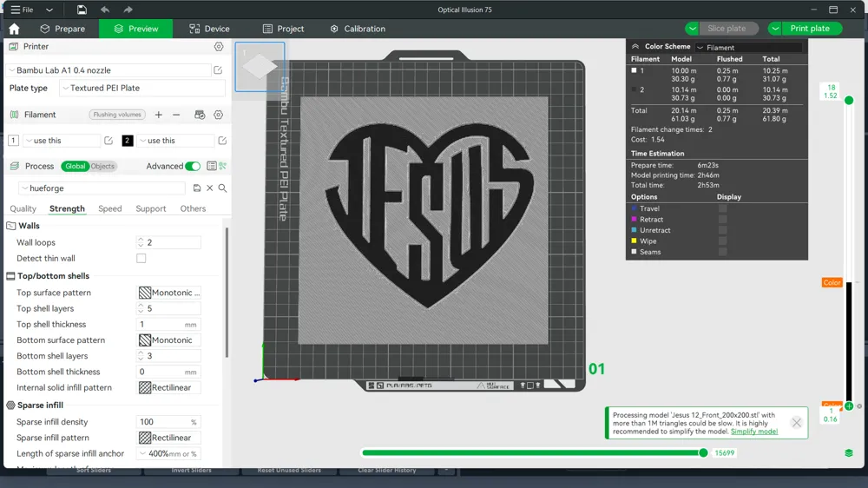The height and width of the screenshot is (488, 868).
Task: Click the Print plate button
Action: (x=810, y=29)
